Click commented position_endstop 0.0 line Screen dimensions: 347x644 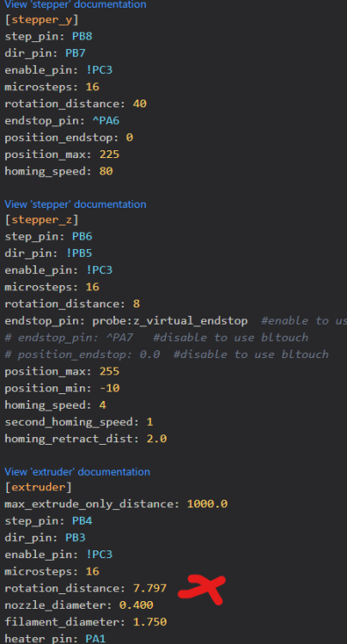point(167,355)
